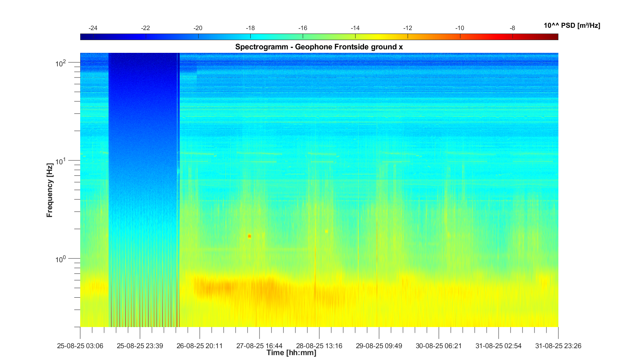Screen dimensions: 617x364
Task: Click the orange hotspot between 1 and 2 Hz
Action: (x=249, y=236)
